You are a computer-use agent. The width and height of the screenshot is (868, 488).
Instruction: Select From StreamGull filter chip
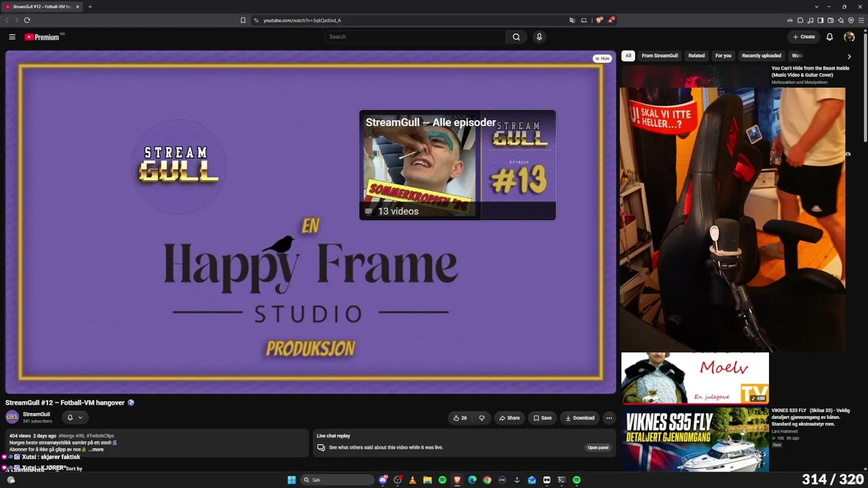pyautogui.click(x=660, y=56)
